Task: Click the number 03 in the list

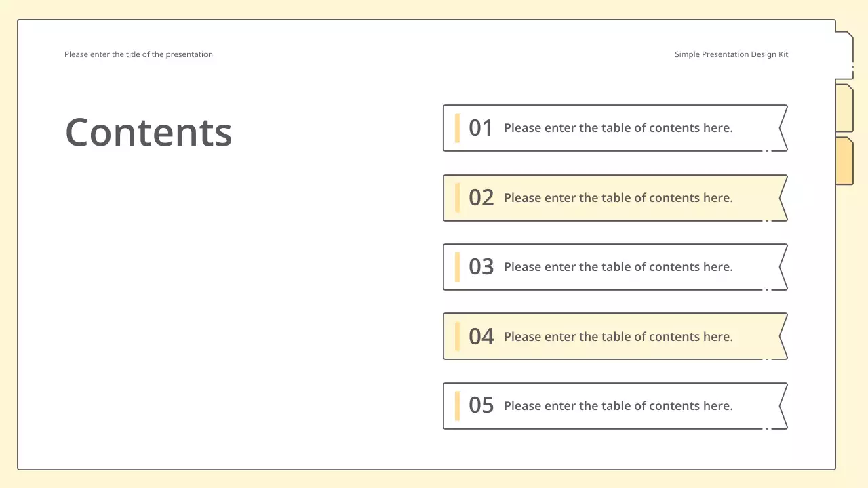Action: coord(481,267)
